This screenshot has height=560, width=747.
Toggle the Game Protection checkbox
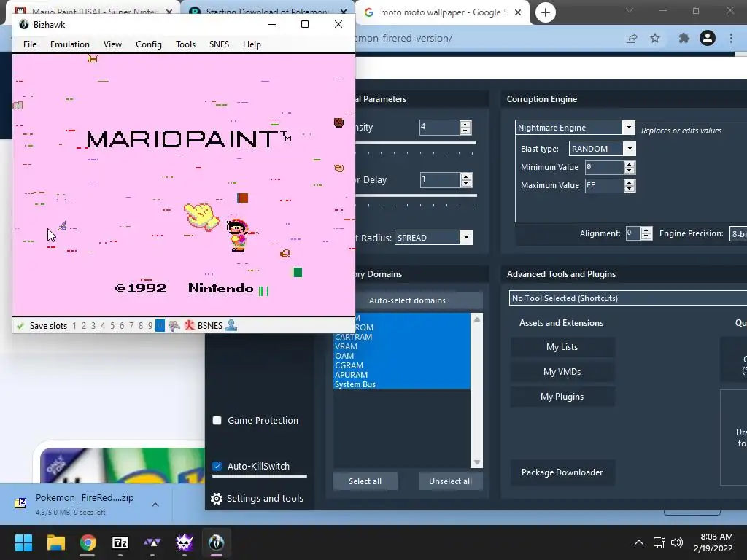click(217, 421)
